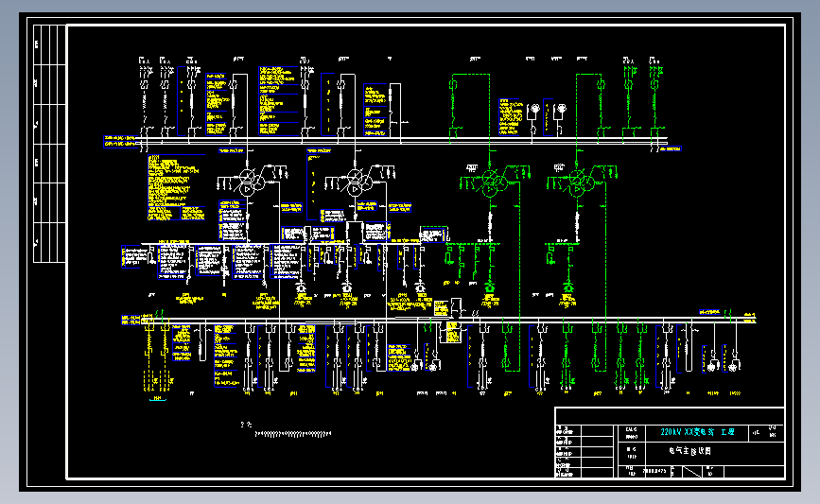Screen dimensions: 820x504
Task: Click the "电气主接线图" drawing name text
Action: click(690, 451)
